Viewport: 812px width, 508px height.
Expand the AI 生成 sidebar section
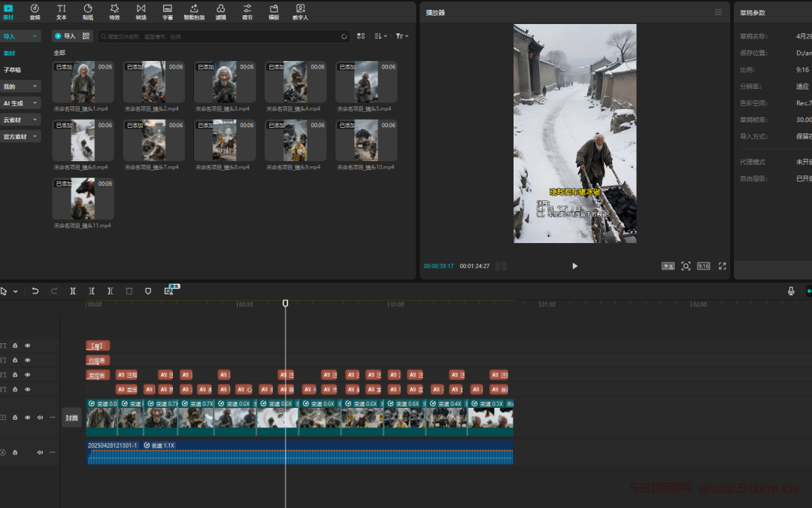(x=20, y=103)
